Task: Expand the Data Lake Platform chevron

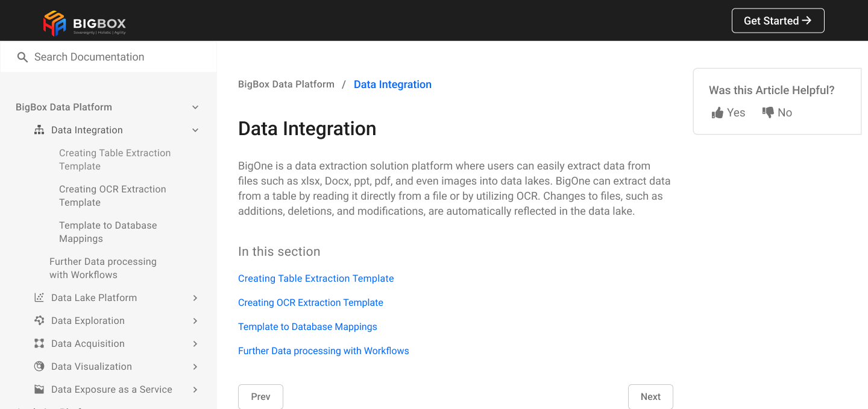Action: coord(195,298)
